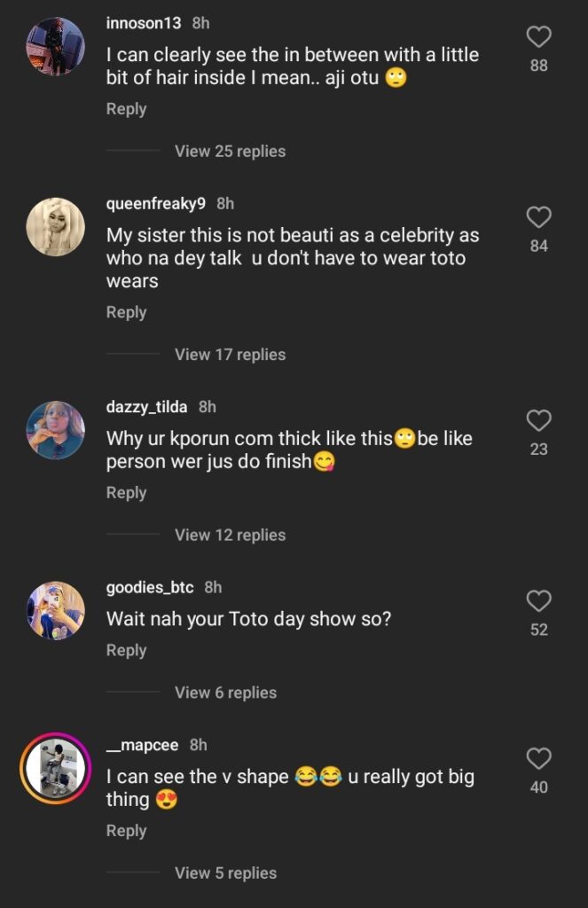Expand View 17 replies

tap(230, 355)
